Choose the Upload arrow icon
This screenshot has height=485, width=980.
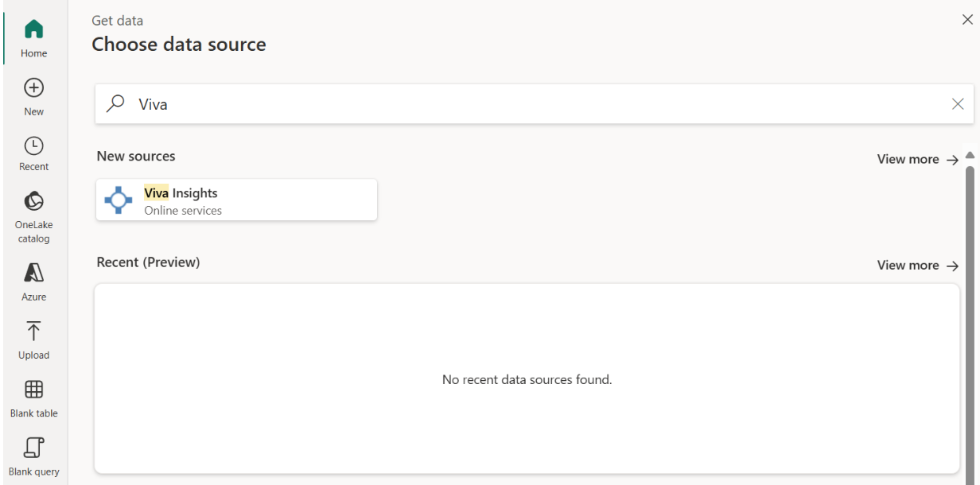coord(33,331)
